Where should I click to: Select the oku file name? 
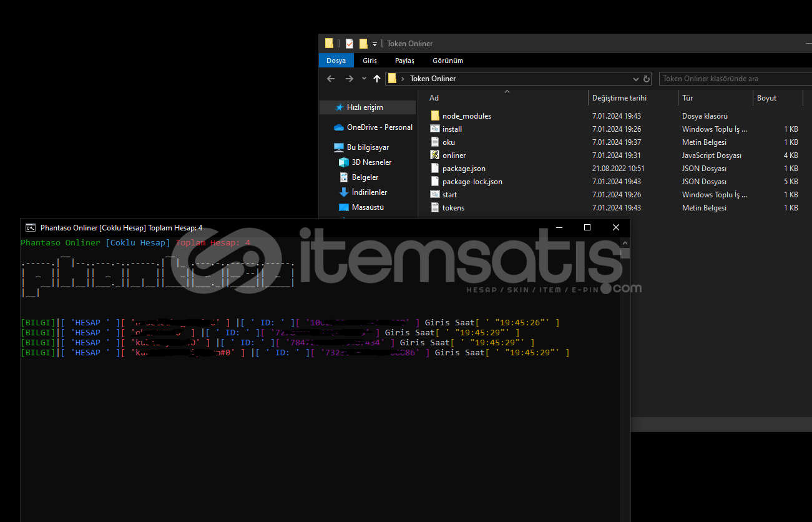click(x=449, y=142)
